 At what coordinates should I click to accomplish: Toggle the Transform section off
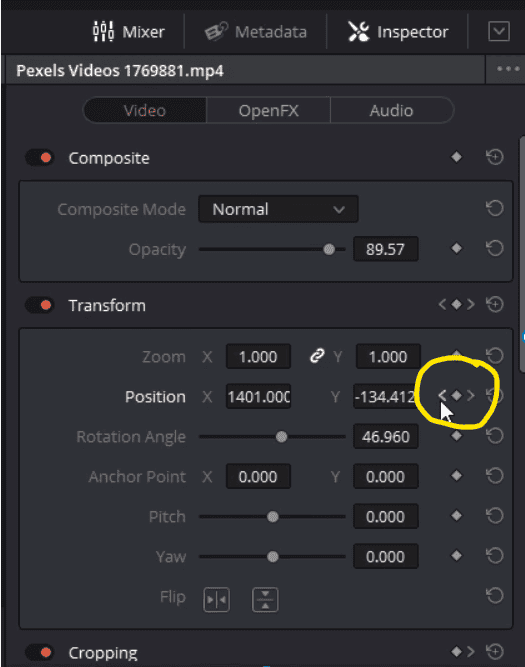[x=40, y=305]
